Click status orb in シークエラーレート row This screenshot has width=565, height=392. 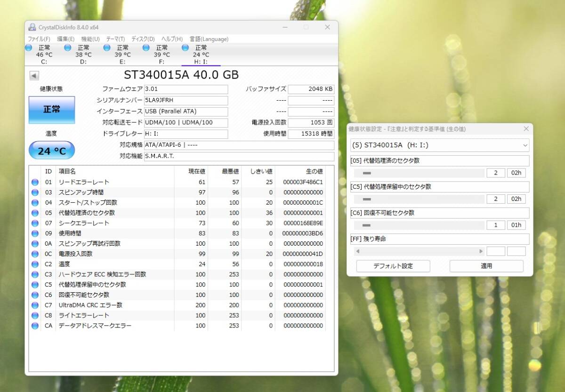tap(35, 223)
